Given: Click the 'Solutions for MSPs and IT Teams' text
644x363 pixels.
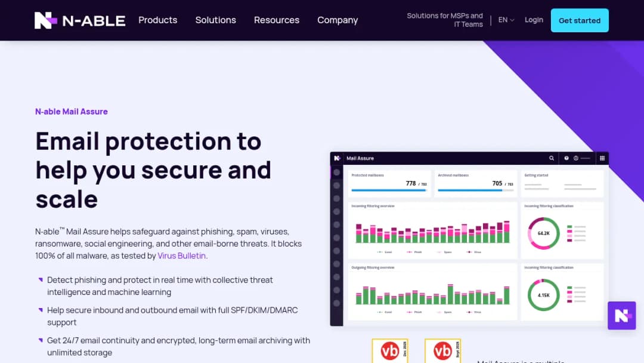Looking at the screenshot, I should 445,20.
